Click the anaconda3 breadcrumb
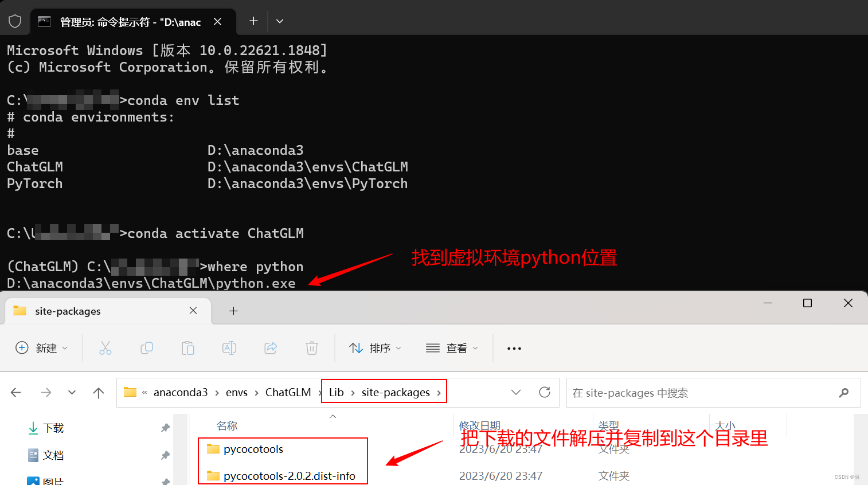This screenshot has width=868, height=485. click(181, 392)
